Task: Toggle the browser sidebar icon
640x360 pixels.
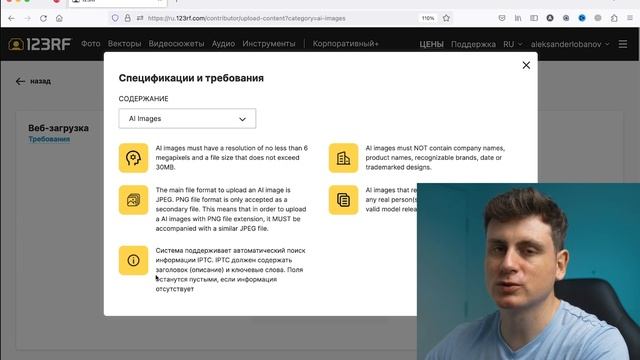Action: click(x=534, y=18)
